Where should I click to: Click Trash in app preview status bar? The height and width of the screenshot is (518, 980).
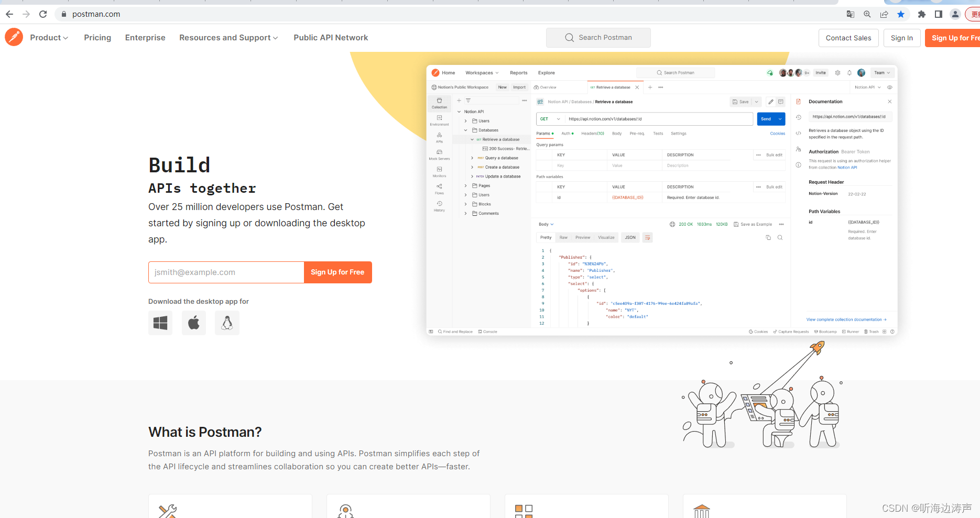(871, 332)
